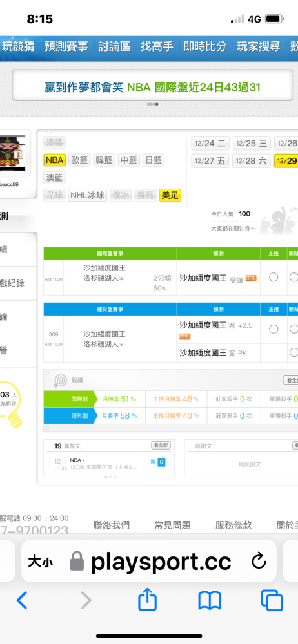Tap 主推月勝率 43 % value
Image resolution: width=298 pixels, height=644 pixels.
(176, 415)
